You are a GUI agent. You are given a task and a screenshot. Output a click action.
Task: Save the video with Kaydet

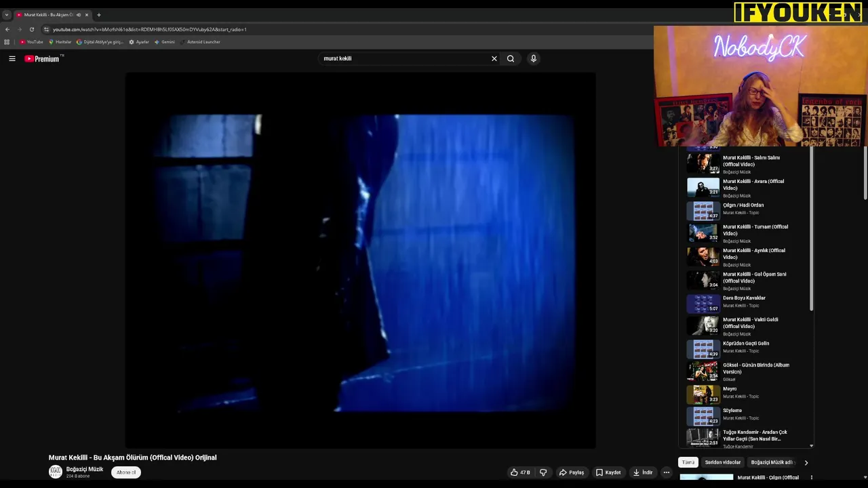[x=608, y=472]
